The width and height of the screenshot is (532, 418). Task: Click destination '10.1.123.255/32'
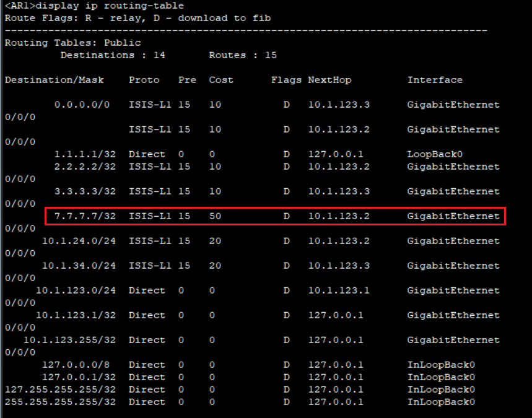69,340
